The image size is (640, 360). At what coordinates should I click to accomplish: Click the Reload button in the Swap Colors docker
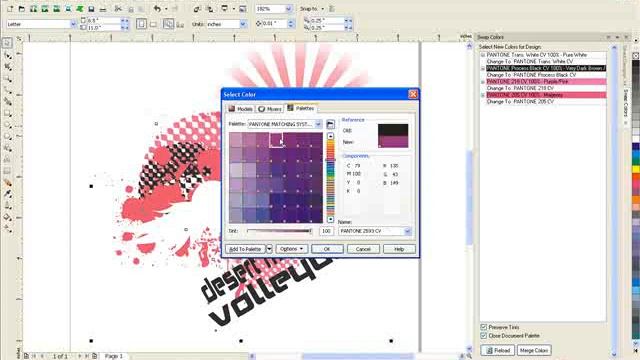point(498,350)
